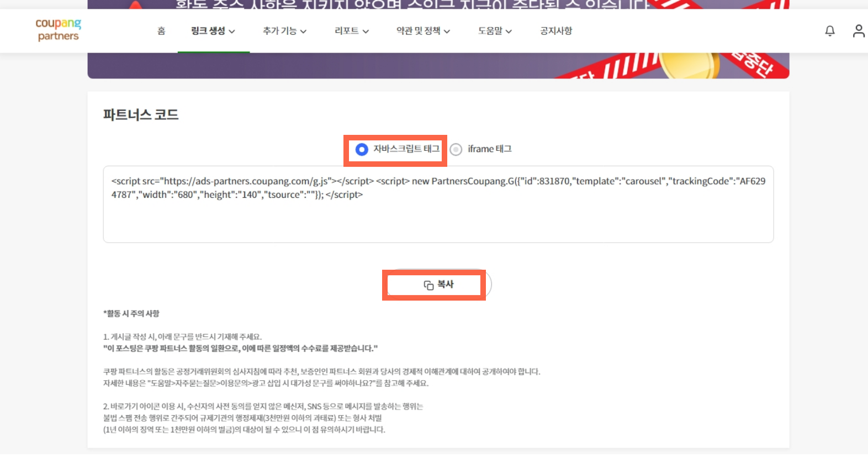Open the notifications bell icon
The image size is (868, 472).
(829, 31)
